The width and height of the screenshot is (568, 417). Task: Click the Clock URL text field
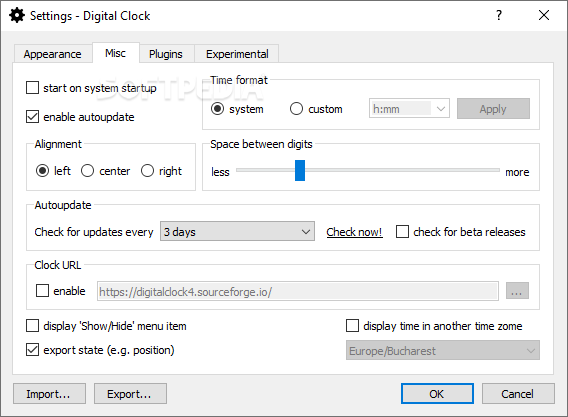tap(298, 291)
